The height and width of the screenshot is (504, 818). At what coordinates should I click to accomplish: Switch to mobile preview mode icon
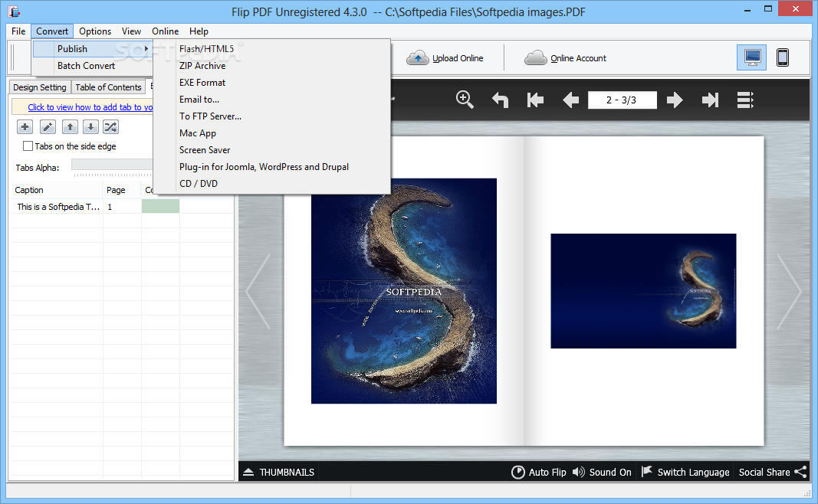[783, 57]
